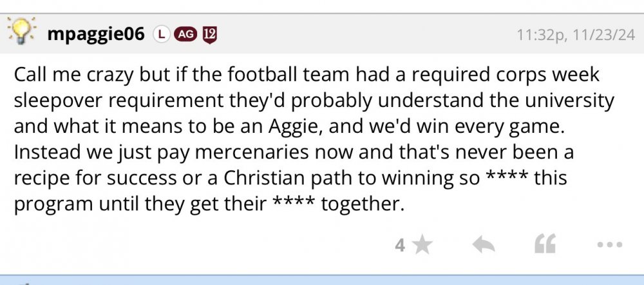
Task: Click the maroon AG badge
Action: point(184,34)
